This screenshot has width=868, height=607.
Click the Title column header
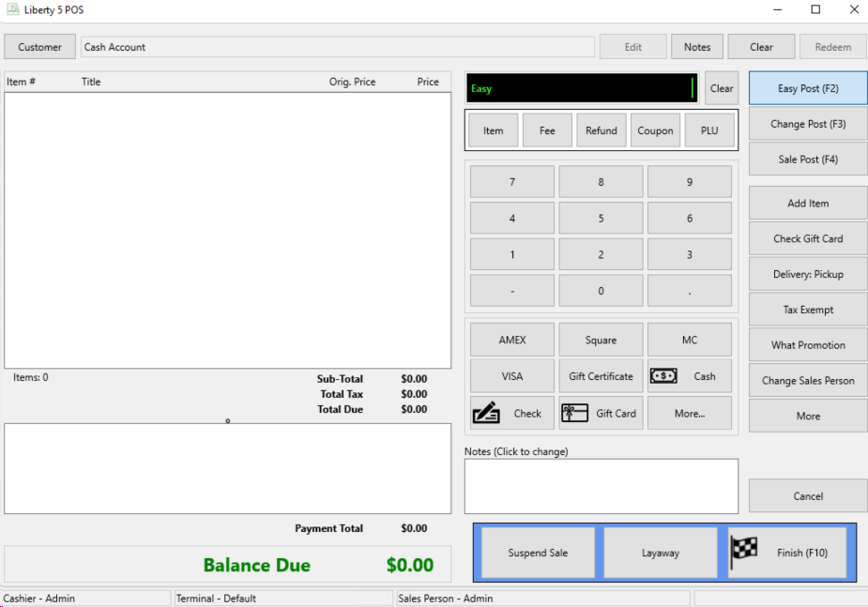(91, 82)
